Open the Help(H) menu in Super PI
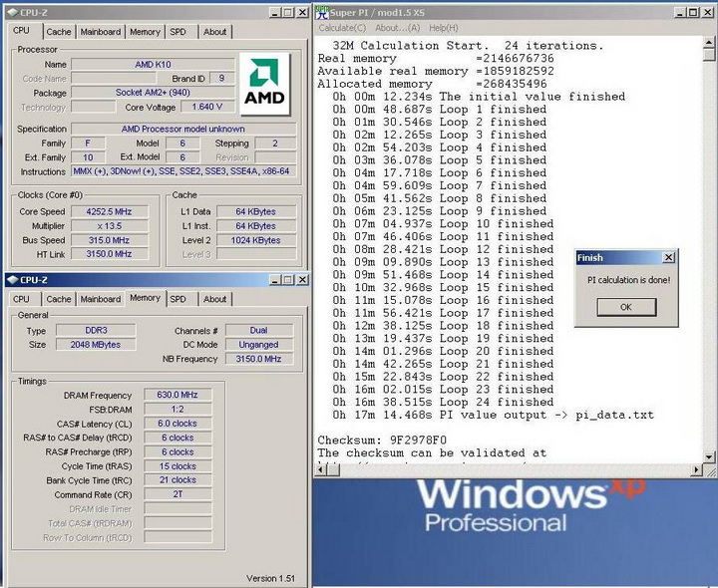The width and height of the screenshot is (718, 588). click(443, 28)
